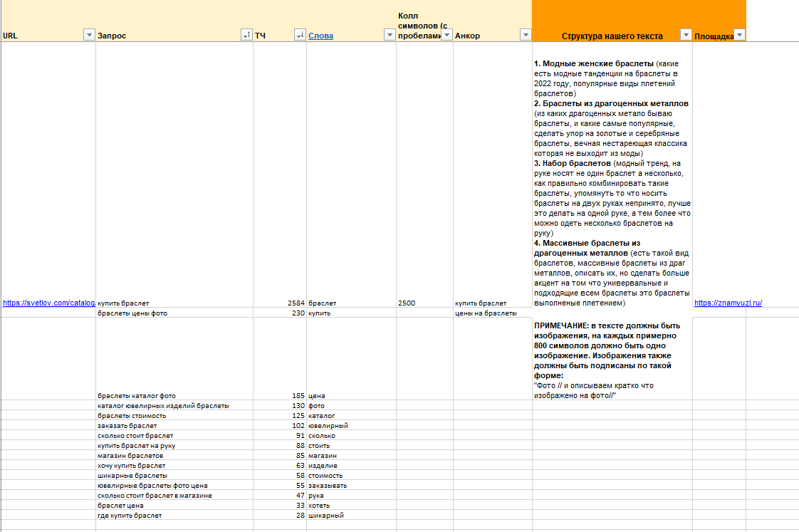Select cell 'браслет цена'
This screenshot has width=799, height=532.
click(174, 505)
